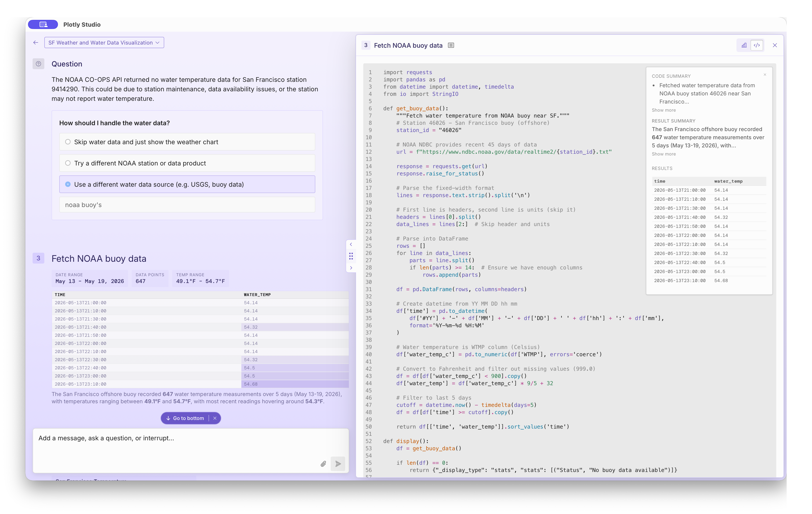This screenshot has height=514, width=812.
Task: Click the 'Go to bottom' button
Action: click(185, 418)
